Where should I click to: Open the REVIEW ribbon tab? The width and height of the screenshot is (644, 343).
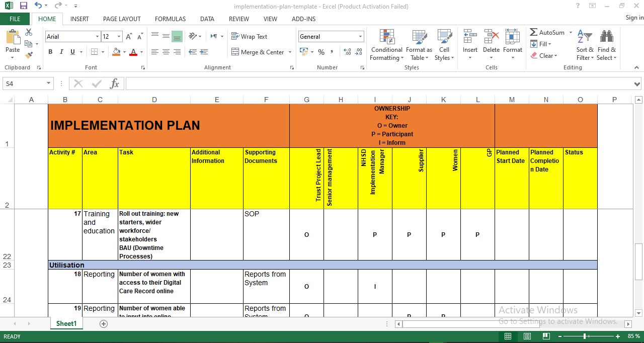point(238,19)
